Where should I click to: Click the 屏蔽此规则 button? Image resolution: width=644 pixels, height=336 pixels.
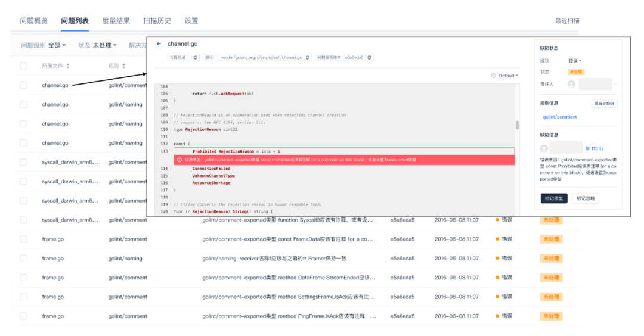(x=604, y=104)
